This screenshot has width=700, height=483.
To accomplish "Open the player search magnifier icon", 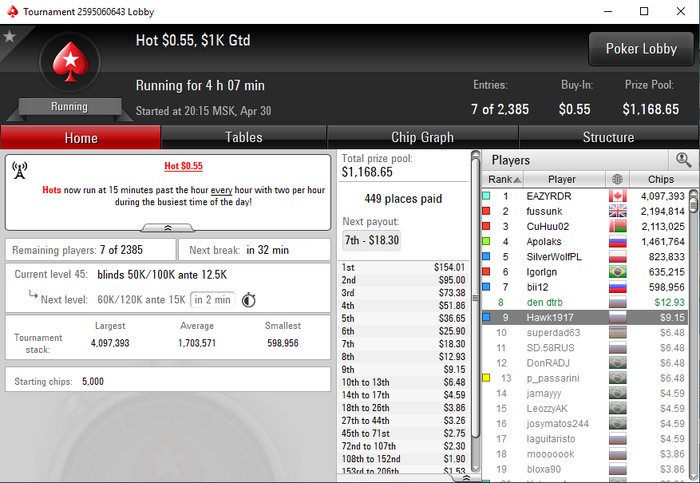I will (683, 160).
